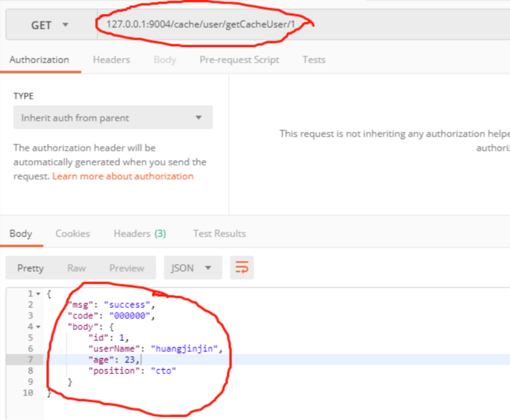Image resolution: width=510 pixels, height=420 pixels.
Task: Open the response Cookies tab
Action: coord(73,233)
